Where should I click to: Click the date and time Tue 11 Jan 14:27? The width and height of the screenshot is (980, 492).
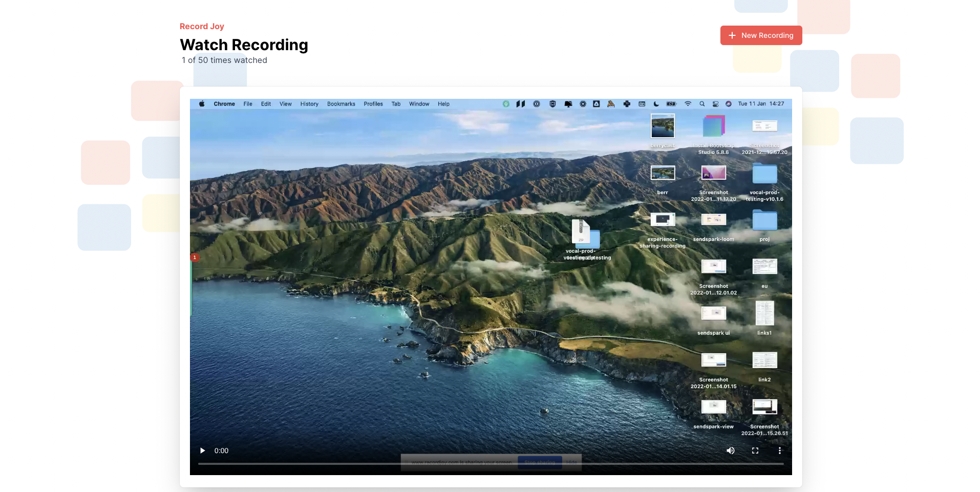761,104
